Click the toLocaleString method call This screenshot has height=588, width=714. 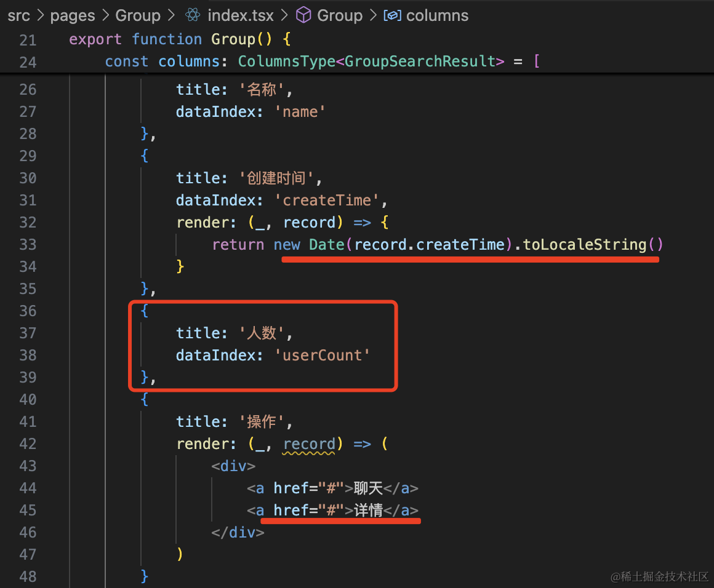tap(584, 245)
